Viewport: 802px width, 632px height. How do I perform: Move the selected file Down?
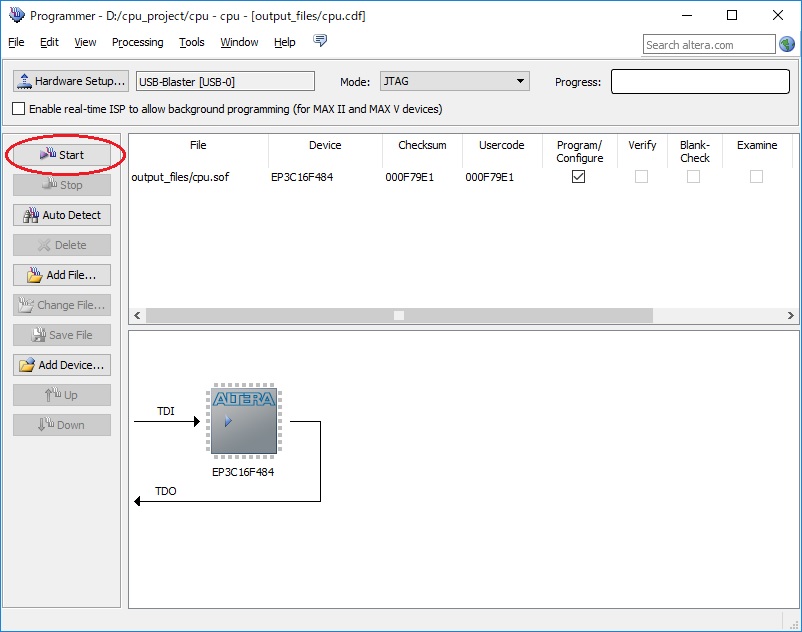[62, 425]
